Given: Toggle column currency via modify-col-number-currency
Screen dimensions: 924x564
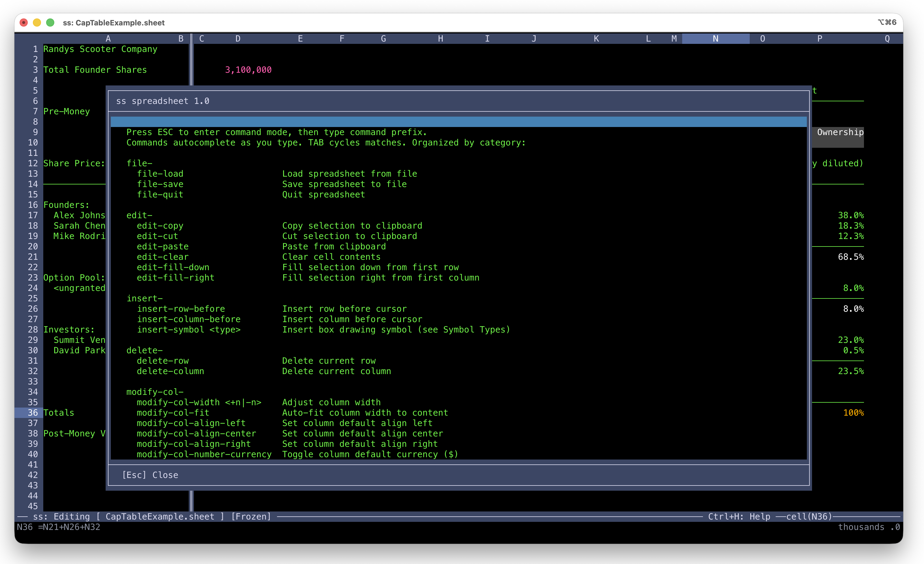Looking at the screenshot, I should click(x=204, y=454).
